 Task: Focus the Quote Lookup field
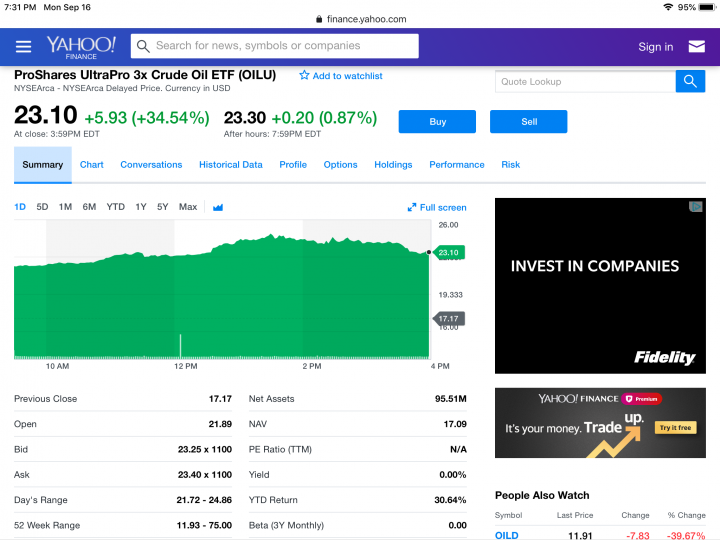coord(585,82)
